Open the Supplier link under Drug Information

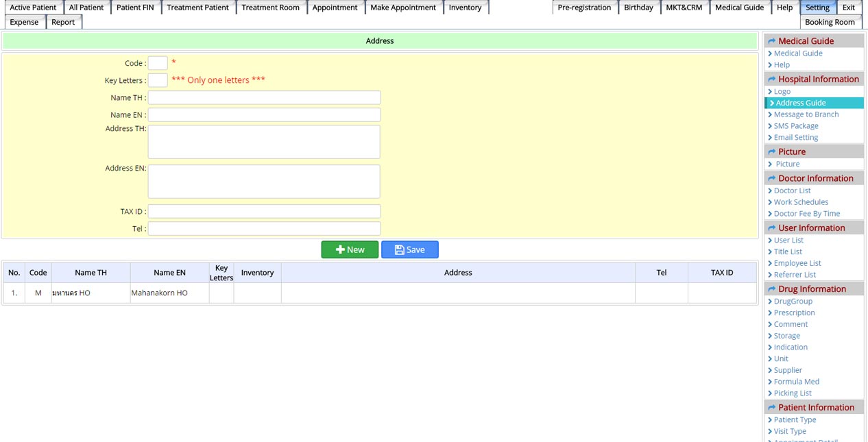click(x=788, y=370)
